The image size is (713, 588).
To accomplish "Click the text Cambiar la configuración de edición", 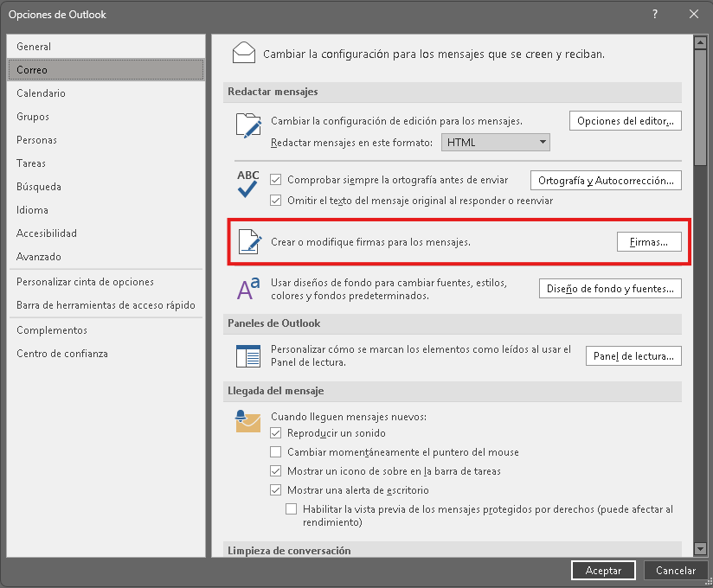I will pos(396,121).
